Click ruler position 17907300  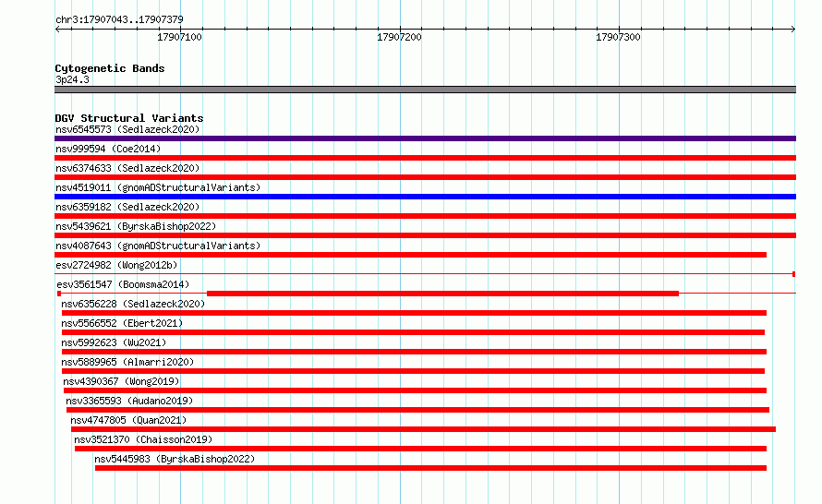click(x=618, y=37)
